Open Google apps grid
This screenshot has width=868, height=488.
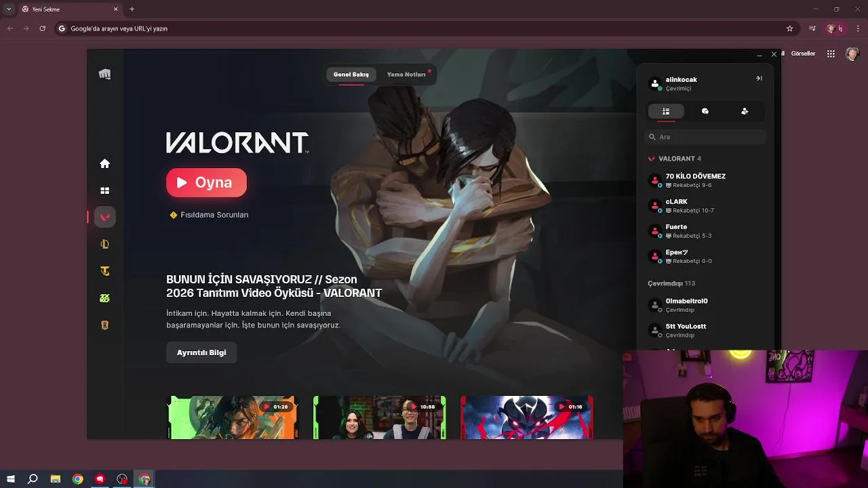831,54
